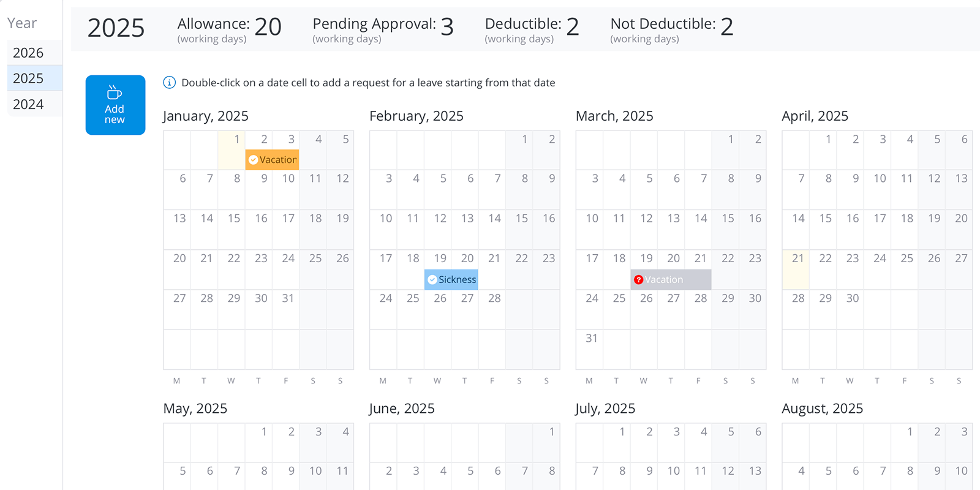Screen dimensions: 980x490
Task: Click the April 30 date cell
Action: click(850, 309)
